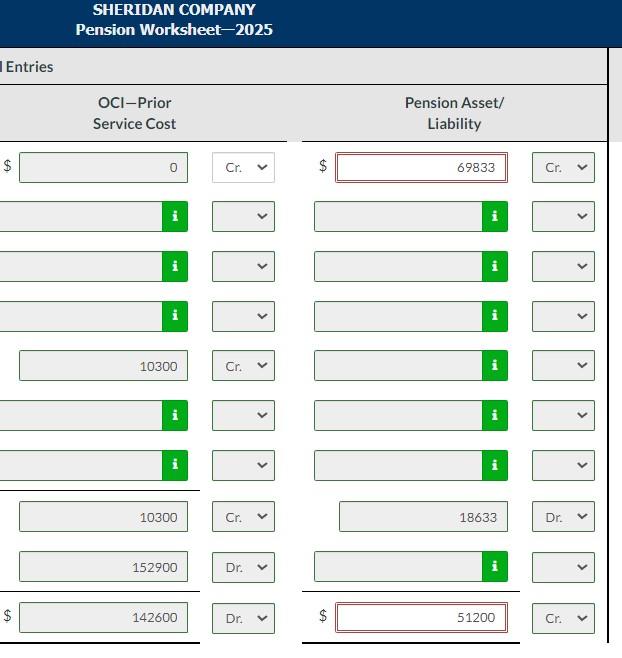This screenshot has width=622, height=658.
Task: Open empty dropdown in sixth row, Pension Asset/Liability
Action: (x=563, y=415)
